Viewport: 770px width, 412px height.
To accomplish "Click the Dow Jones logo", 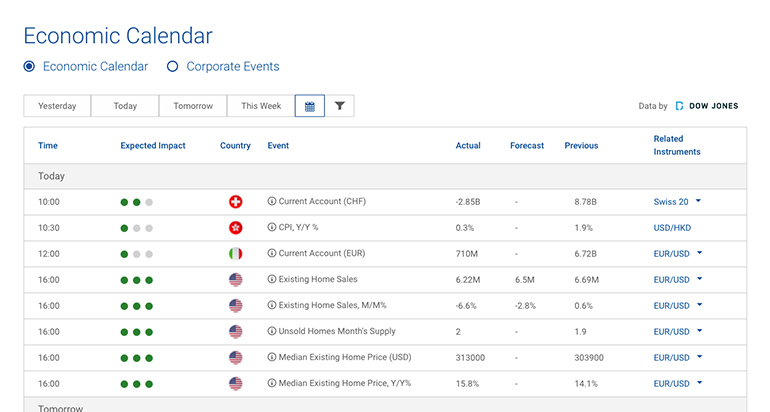I will coord(707,106).
